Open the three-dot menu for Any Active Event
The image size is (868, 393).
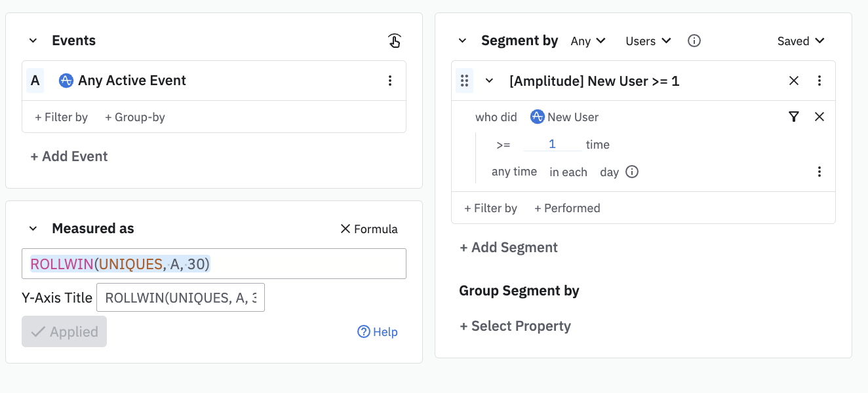click(x=390, y=81)
